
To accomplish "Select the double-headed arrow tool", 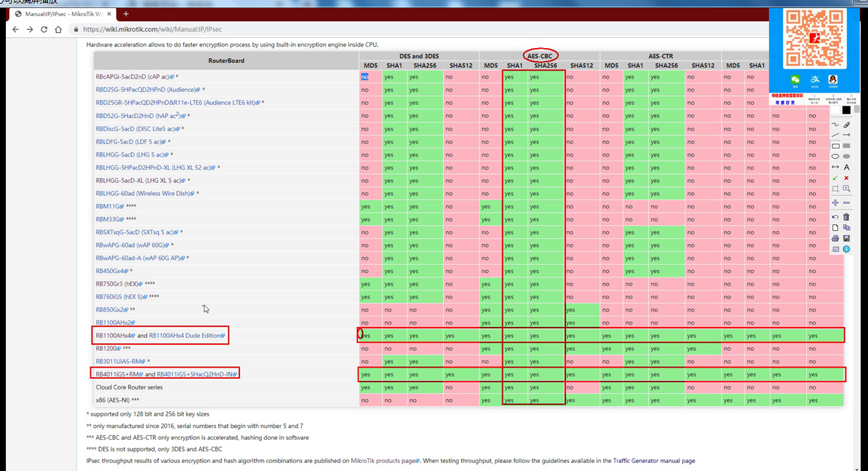I will [x=835, y=167].
